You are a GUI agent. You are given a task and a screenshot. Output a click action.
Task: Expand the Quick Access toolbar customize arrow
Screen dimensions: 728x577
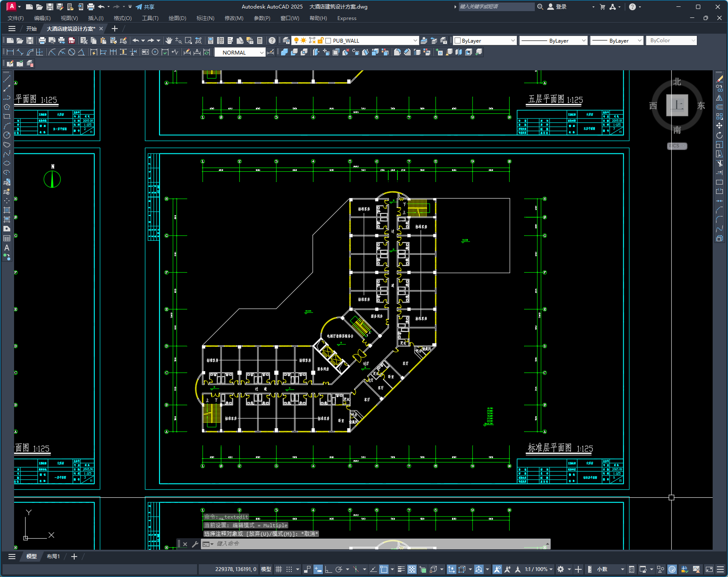(130, 7)
